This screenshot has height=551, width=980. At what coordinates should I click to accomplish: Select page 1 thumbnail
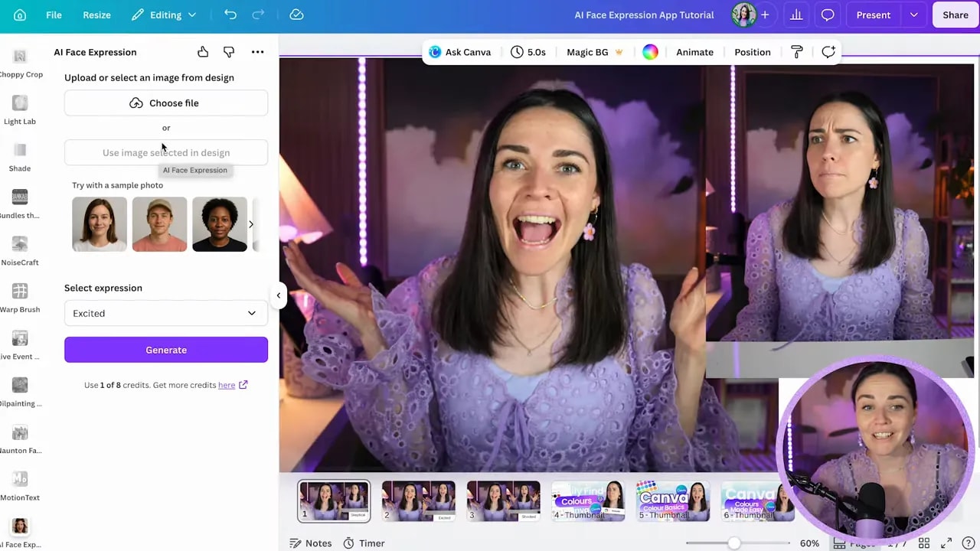click(334, 501)
